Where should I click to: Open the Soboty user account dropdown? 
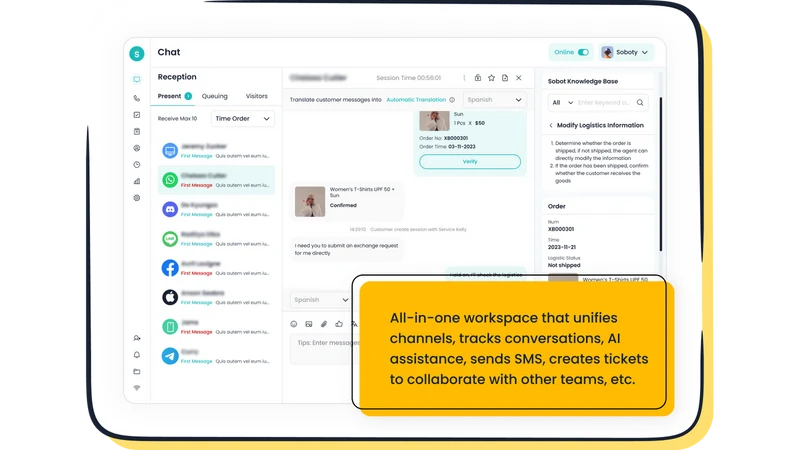pyautogui.click(x=626, y=52)
